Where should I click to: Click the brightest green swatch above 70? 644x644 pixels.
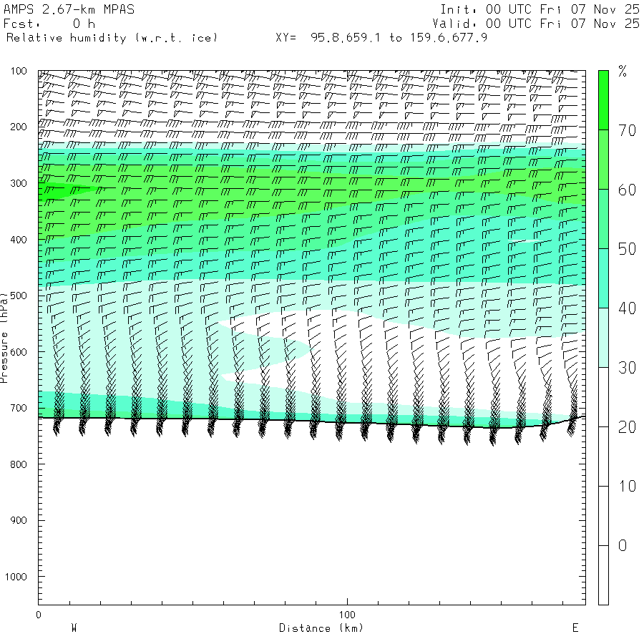(604, 99)
